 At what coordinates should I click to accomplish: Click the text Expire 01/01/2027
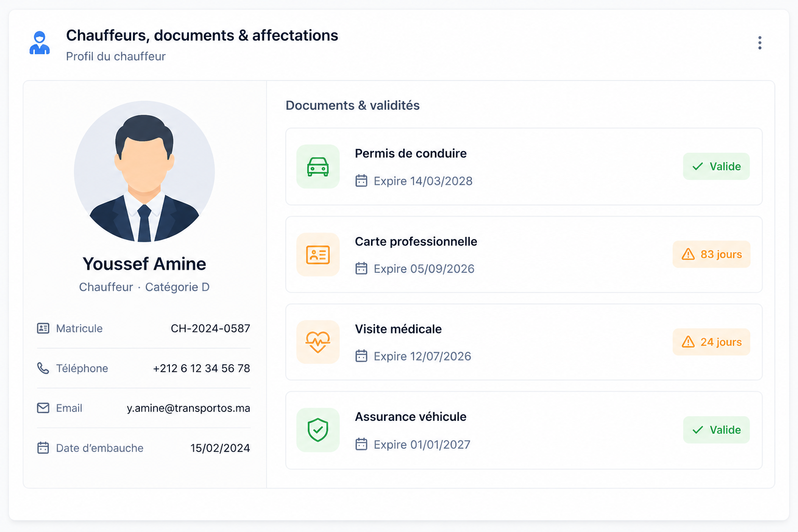422,445
